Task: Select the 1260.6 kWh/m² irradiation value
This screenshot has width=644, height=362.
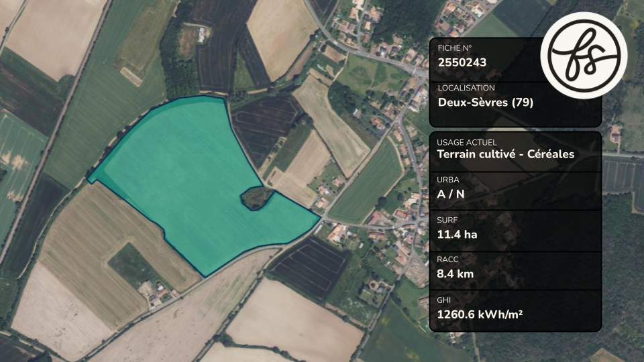Action: (480, 314)
